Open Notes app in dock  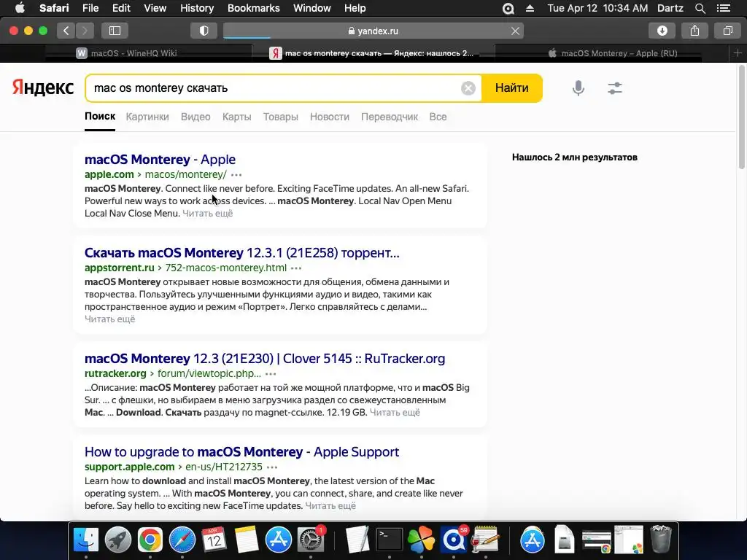click(x=246, y=540)
